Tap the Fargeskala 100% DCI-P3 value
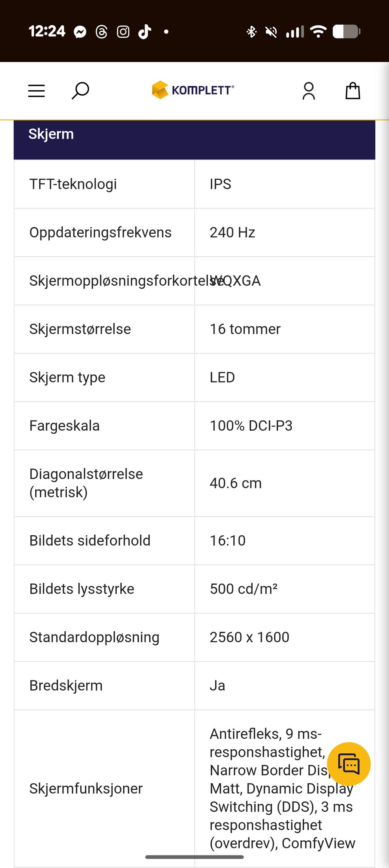 pyautogui.click(x=251, y=426)
